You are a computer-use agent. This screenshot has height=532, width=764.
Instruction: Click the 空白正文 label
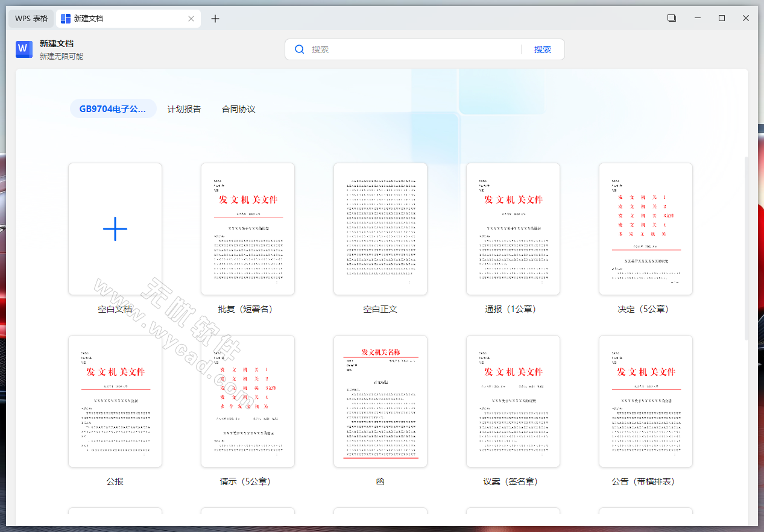380,309
